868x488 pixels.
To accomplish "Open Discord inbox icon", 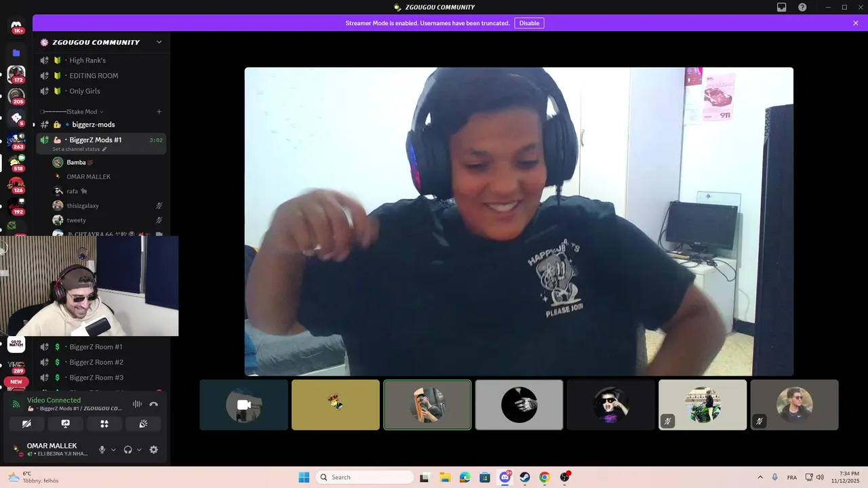I will pyautogui.click(x=782, y=7).
